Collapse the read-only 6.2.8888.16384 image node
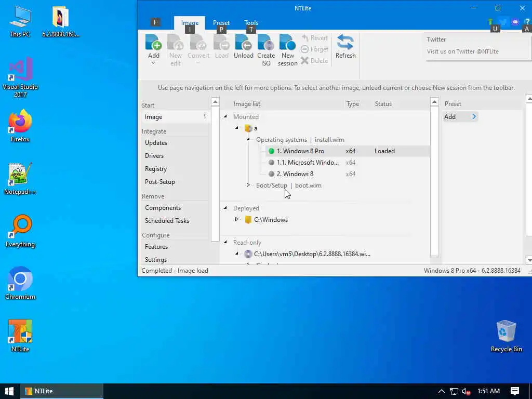The height and width of the screenshot is (399, 532). click(x=237, y=254)
